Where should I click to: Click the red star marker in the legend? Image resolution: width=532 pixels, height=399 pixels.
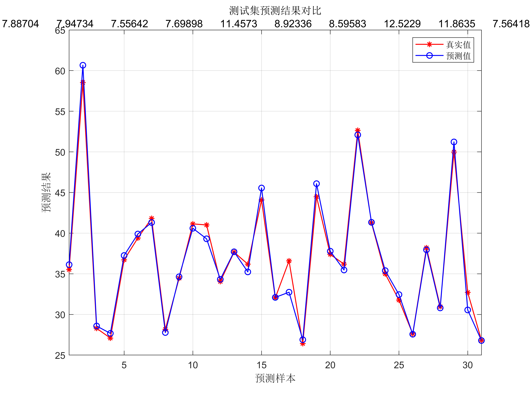pos(429,44)
